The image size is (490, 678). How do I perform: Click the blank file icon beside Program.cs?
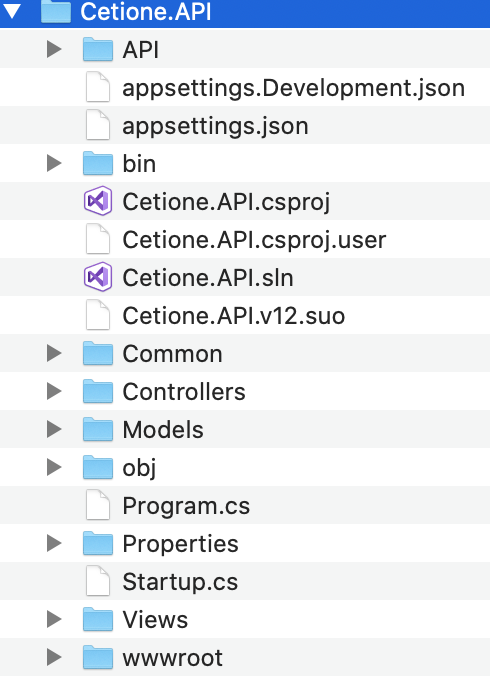pos(98,505)
